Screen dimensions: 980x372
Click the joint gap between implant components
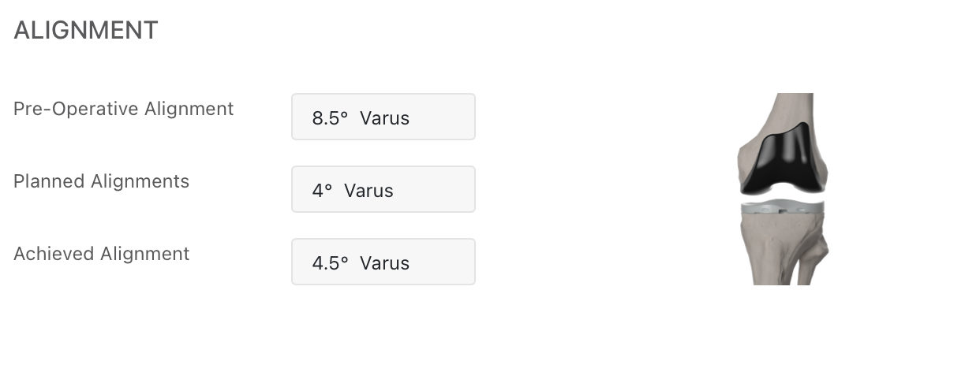click(x=782, y=198)
